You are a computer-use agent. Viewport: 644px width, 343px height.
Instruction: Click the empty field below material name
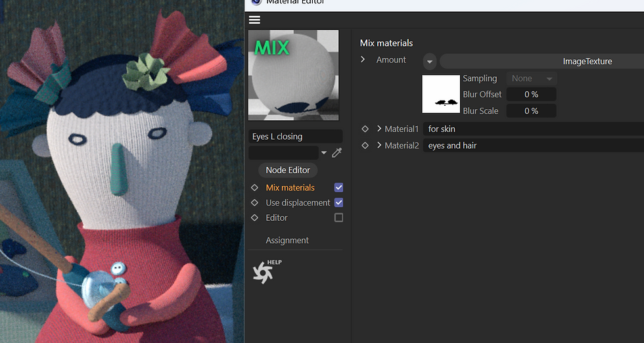(283, 153)
